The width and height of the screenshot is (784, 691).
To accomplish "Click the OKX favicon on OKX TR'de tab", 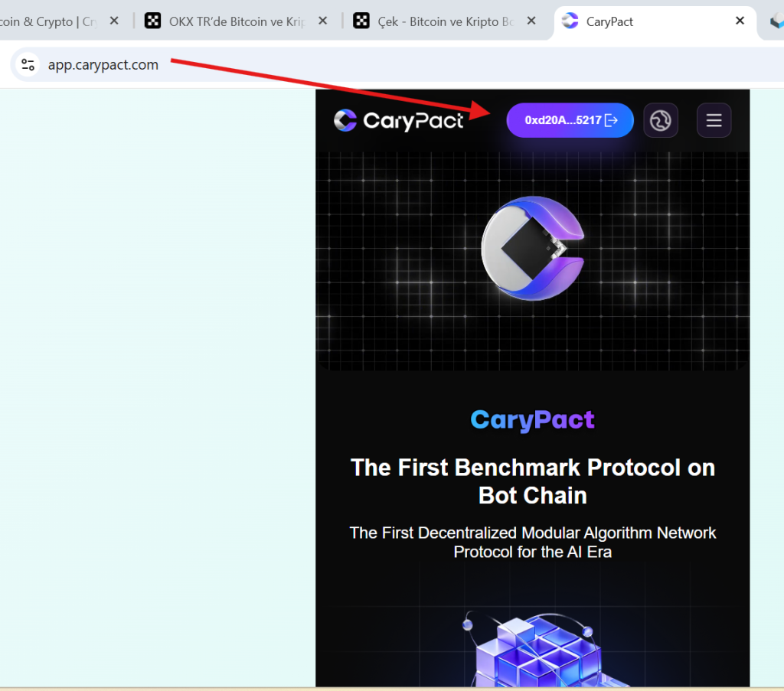I will pyautogui.click(x=152, y=21).
